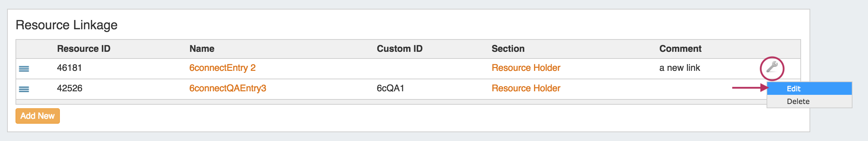The width and height of the screenshot is (868, 141).
Task: Follow Resource Holder link in the 46181 row
Action: pos(526,68)
